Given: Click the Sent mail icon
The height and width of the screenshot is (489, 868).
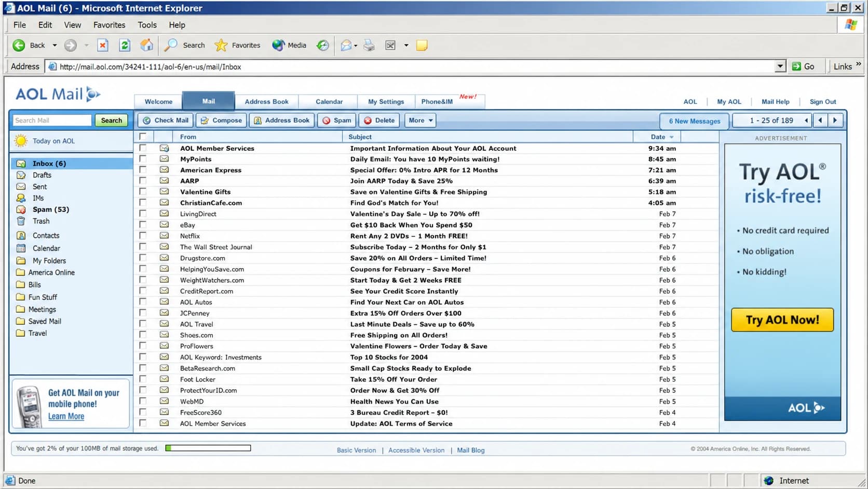Looking at the screenshot, I should click(21, 187).
